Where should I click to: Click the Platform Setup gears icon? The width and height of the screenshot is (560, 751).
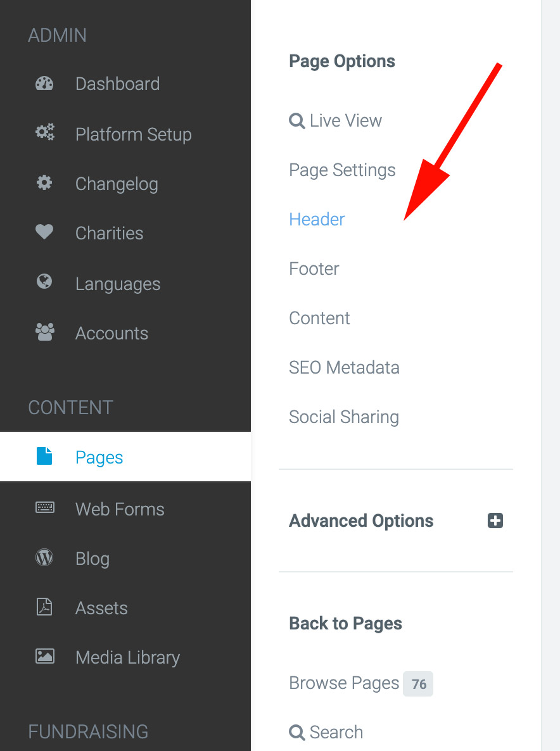(x=44, y=132)
